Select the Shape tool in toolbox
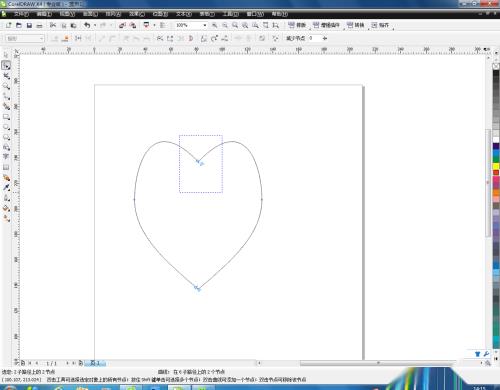The image size is (500, 390). [x=6, y=66]
